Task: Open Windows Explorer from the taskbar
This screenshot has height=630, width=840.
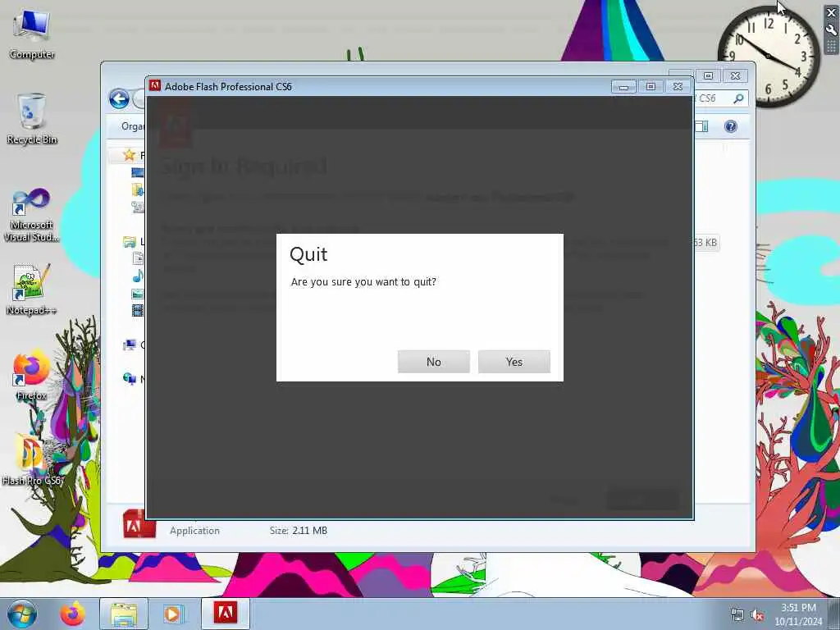Action: click(x=124, y=614)
